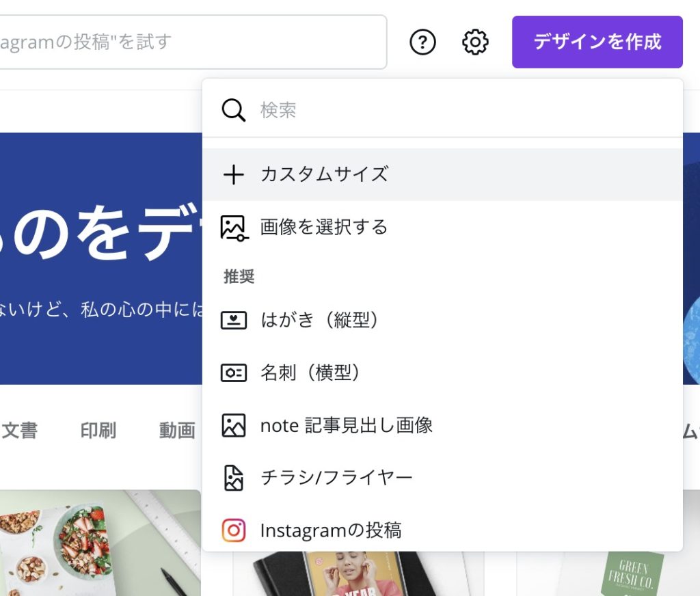This screenshot has height=596, width=700.
Task: Choose the note 記事見出し画像 option
Action: pos(347,426)
